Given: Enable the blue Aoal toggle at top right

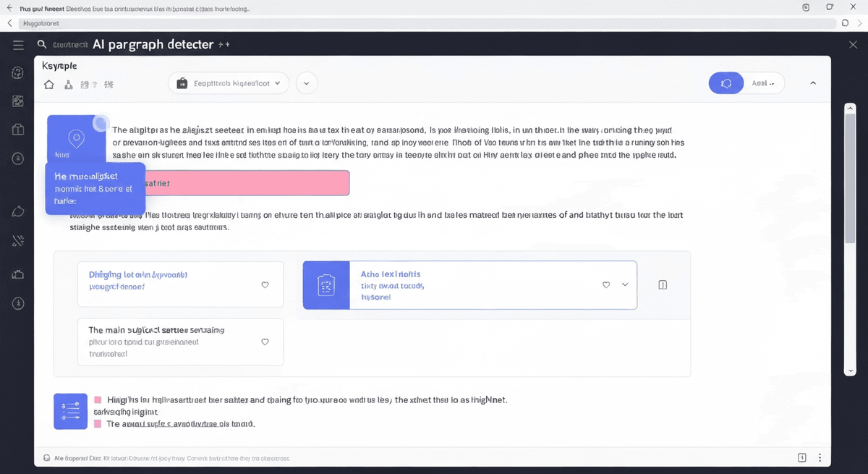Looking at the screenshot, I should pos(726,83).
